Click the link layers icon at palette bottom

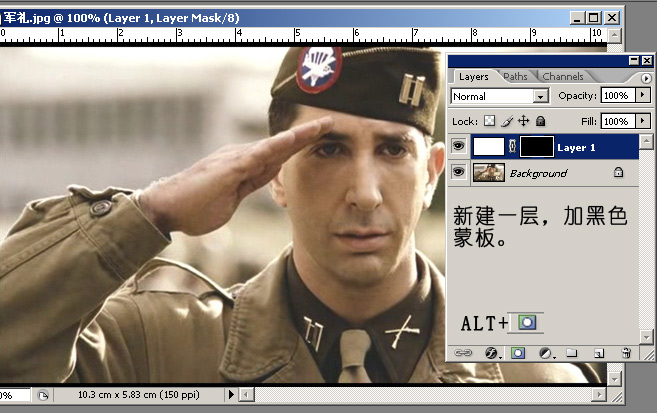tap(463, 353)
